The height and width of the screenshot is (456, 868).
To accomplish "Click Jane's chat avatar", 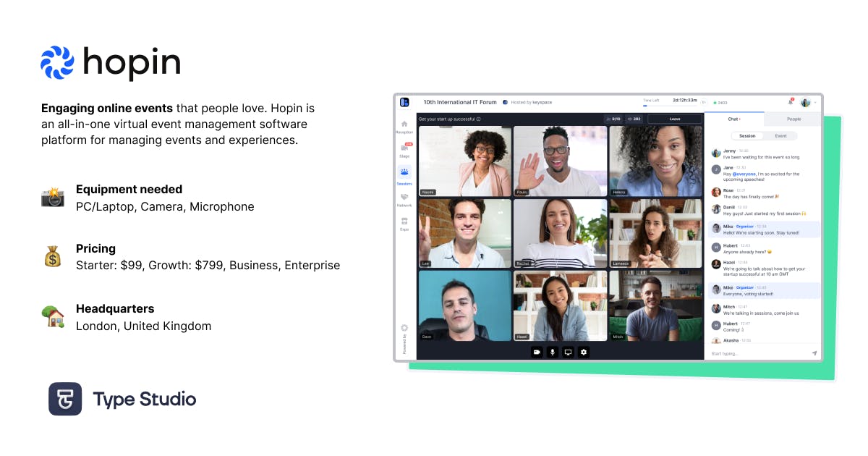I will (716, 169).
